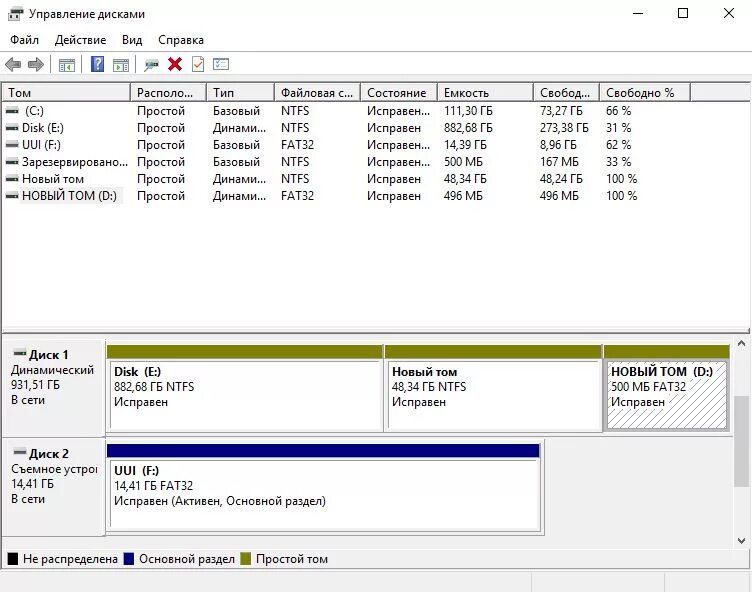Click the red X delete icon
Screen dimensions: 752x592
point(175,64)
